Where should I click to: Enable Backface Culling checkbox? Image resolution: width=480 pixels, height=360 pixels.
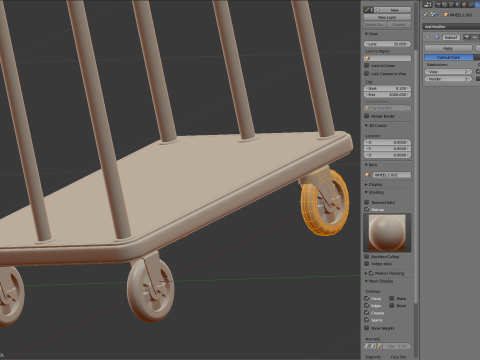[x=367, y=256]
